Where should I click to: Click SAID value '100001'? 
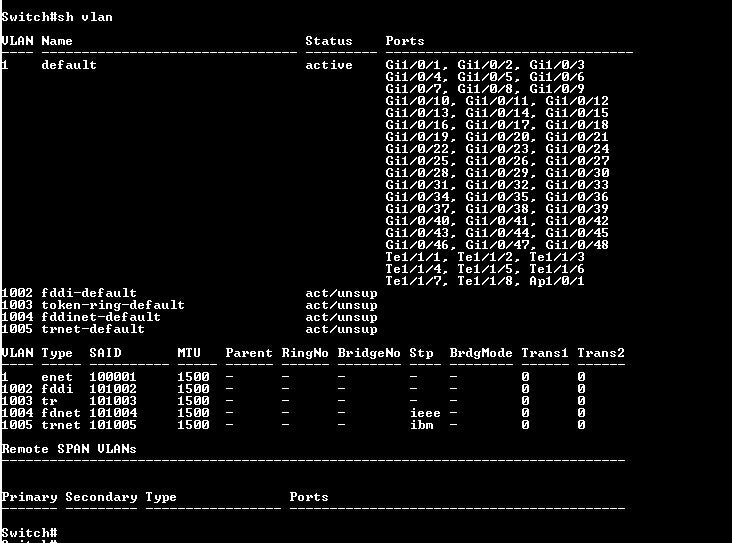point(113,377)
